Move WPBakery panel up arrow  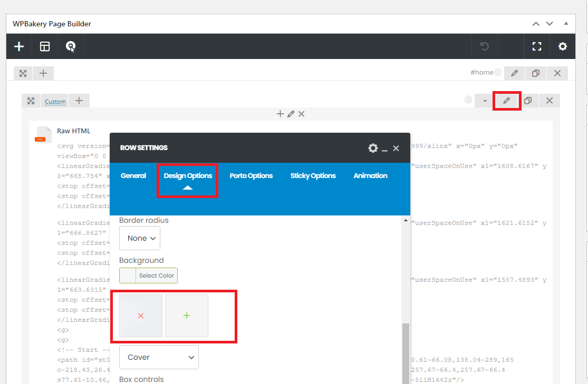(x=536, y=24)
